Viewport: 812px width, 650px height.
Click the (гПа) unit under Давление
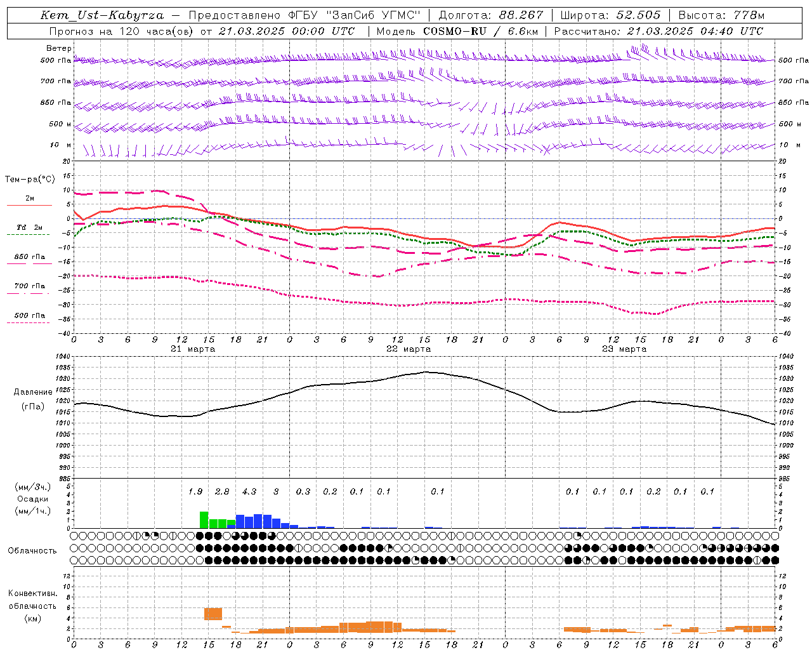[x=33, y=407]
